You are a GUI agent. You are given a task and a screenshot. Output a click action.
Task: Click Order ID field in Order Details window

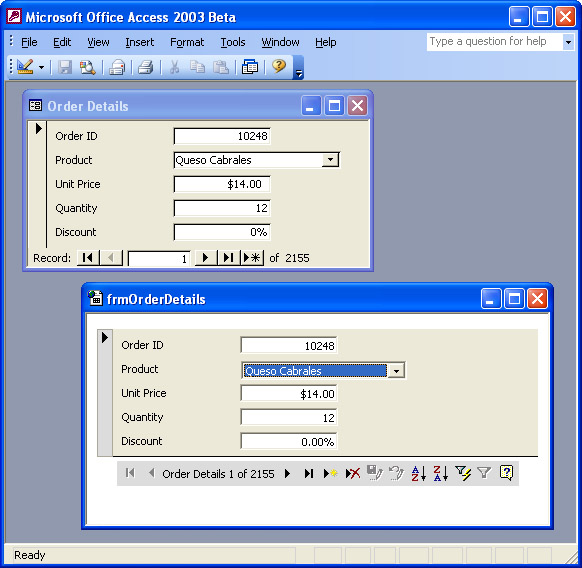click(x=222, y=136)
